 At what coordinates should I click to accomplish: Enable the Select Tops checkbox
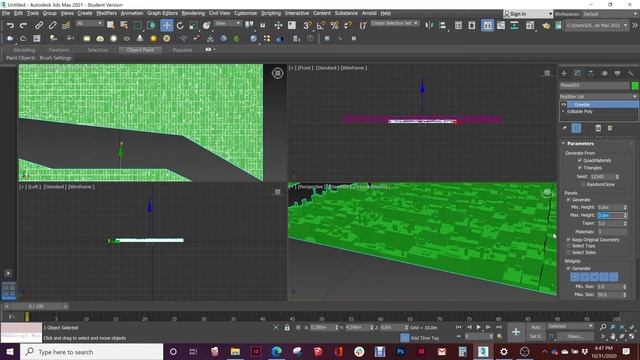(x=568, y=246)
